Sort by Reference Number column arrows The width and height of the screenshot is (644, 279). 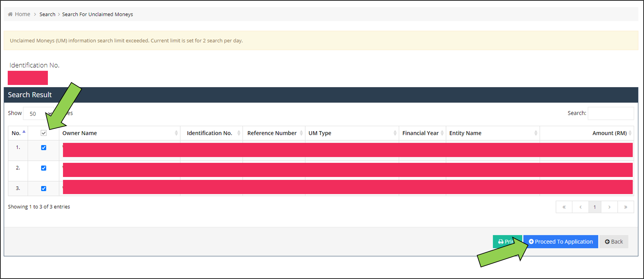pyautogui.click(x=301, y=133)
